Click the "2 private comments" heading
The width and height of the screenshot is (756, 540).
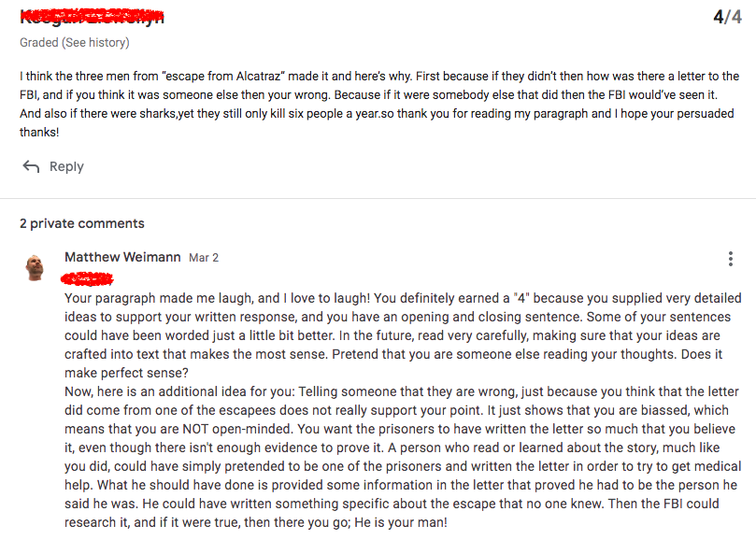(x=82, y=223)
